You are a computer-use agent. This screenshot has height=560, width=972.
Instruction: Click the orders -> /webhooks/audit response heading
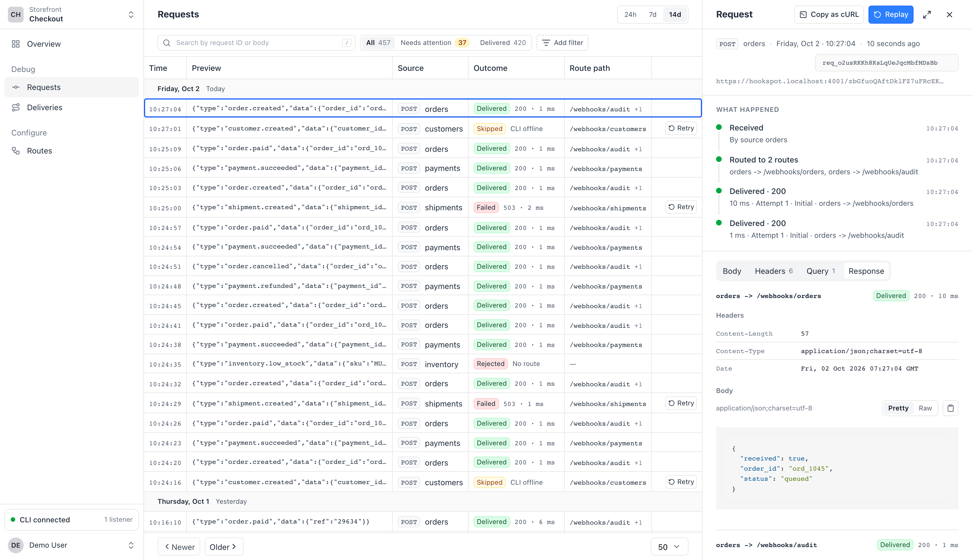(x=766, y=545)
